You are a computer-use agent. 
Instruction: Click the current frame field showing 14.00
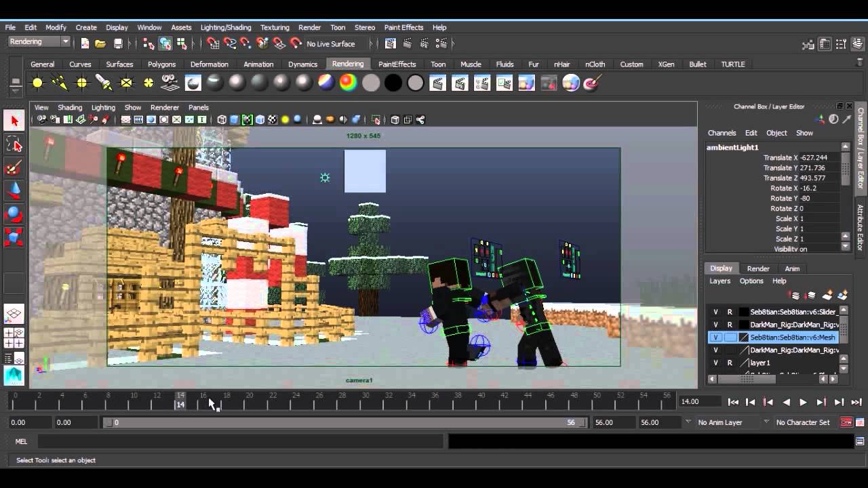pos(698,401)
